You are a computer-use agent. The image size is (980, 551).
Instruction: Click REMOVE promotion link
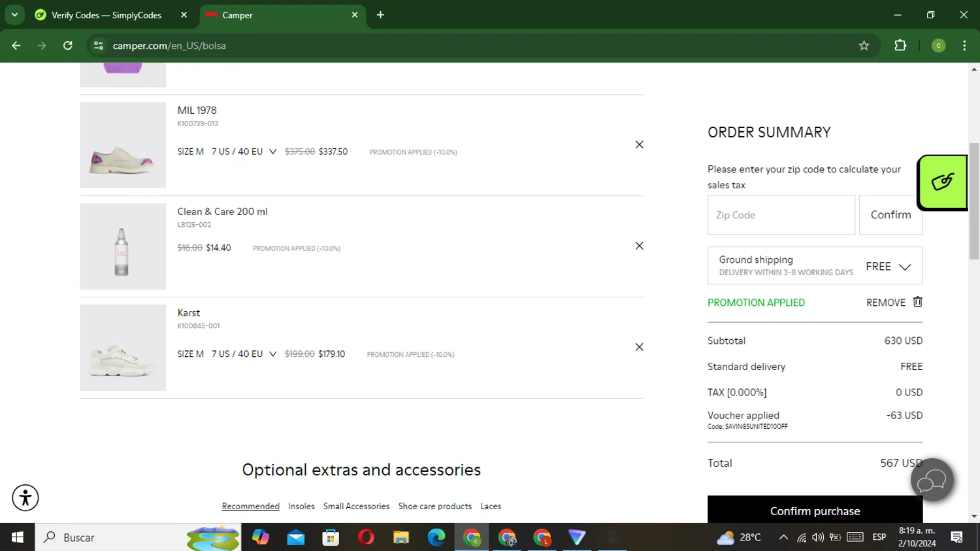click(885, 303)
